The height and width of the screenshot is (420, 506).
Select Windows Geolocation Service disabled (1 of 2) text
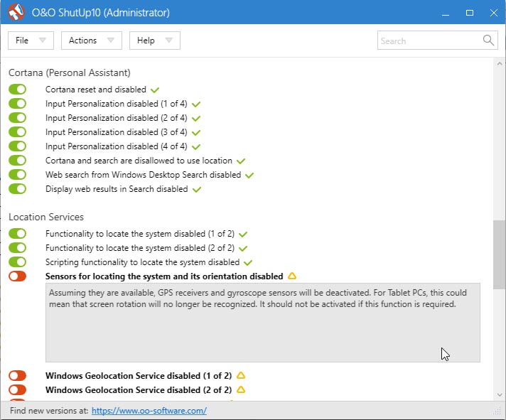tap(139, 376)
